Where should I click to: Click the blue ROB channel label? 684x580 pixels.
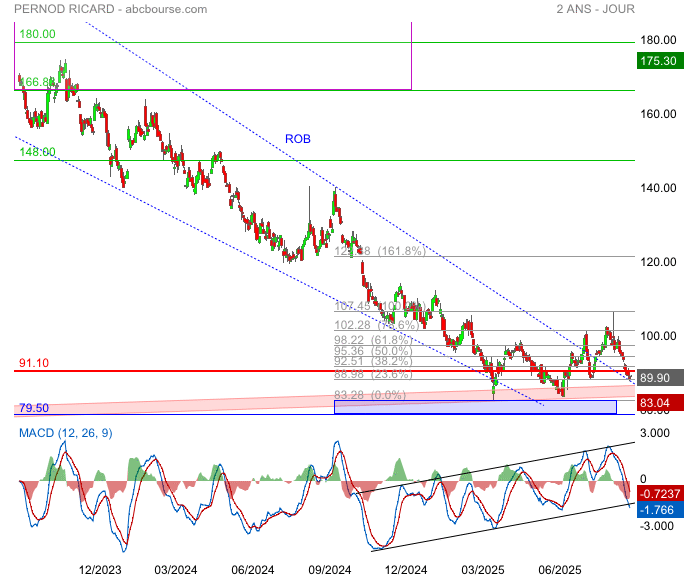click(298, 139)
